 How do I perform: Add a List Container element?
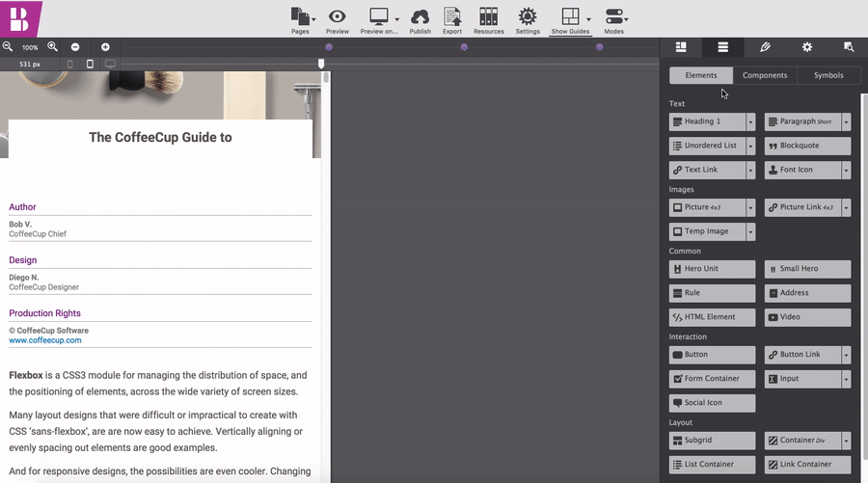tap(712, 465)
